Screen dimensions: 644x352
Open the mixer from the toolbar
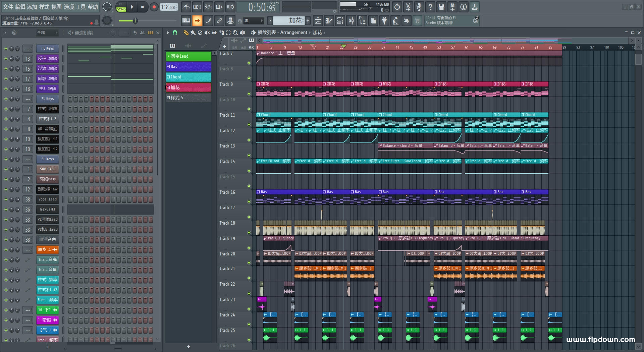coord(351,21)
